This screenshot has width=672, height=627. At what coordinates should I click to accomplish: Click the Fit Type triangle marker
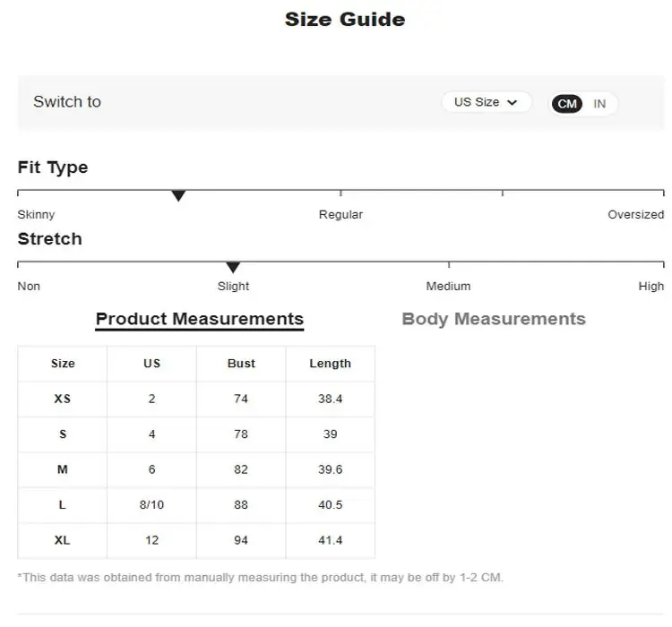178,196
